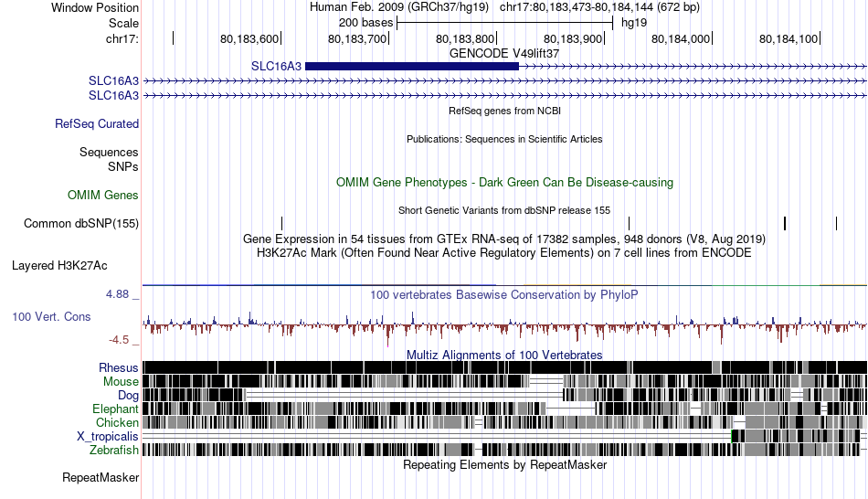This screenshot has width=868, height=499.
Task: Click the chr17:80,183,473-80,184,144 position text
Action: [x=599, y=7]
